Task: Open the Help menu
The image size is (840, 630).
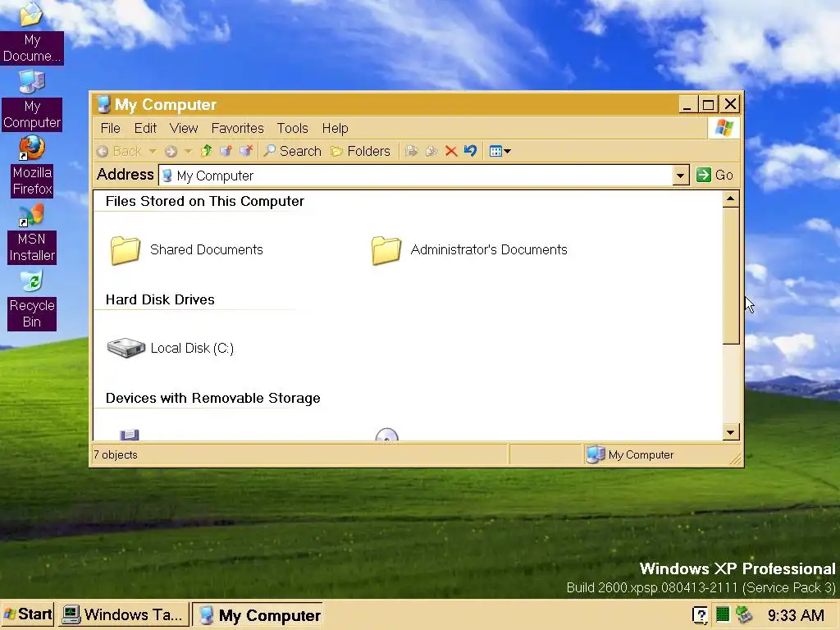Action: (335, 128)
